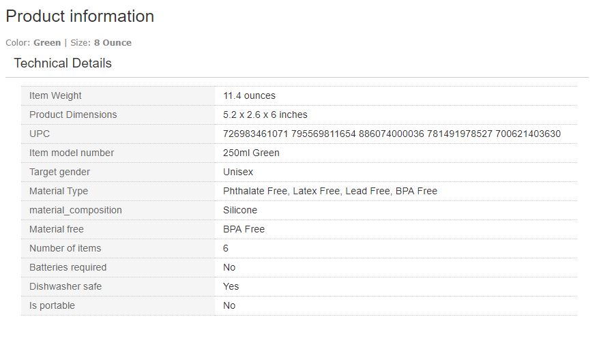Click the Product Dimensions label

pyautogui.click(x=73, y=115)
